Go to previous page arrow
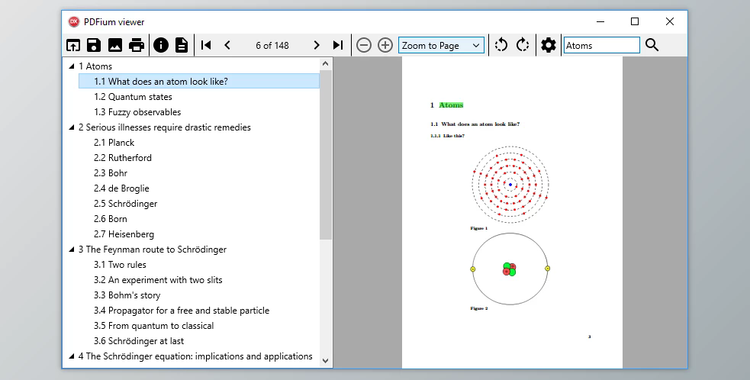 point(227,45)
